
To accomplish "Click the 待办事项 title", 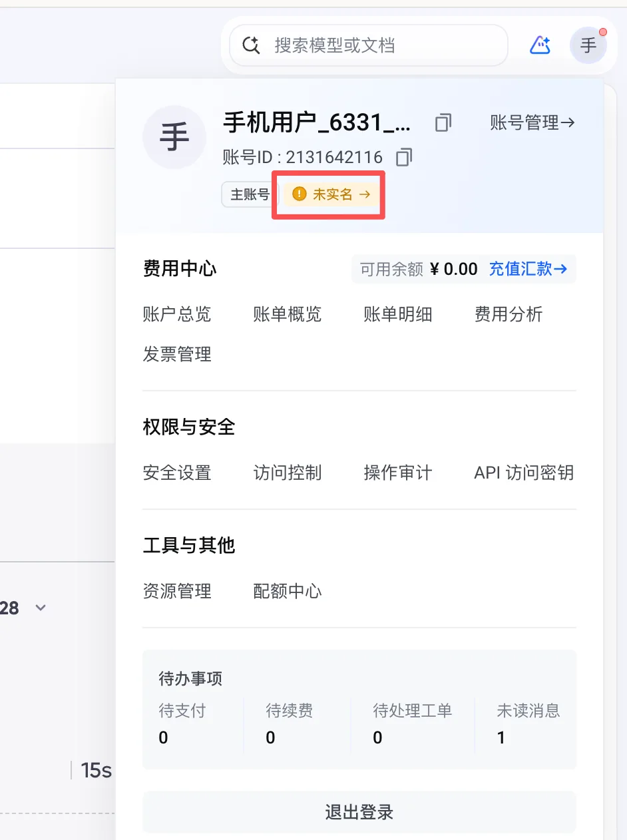I will click(190, 679).
